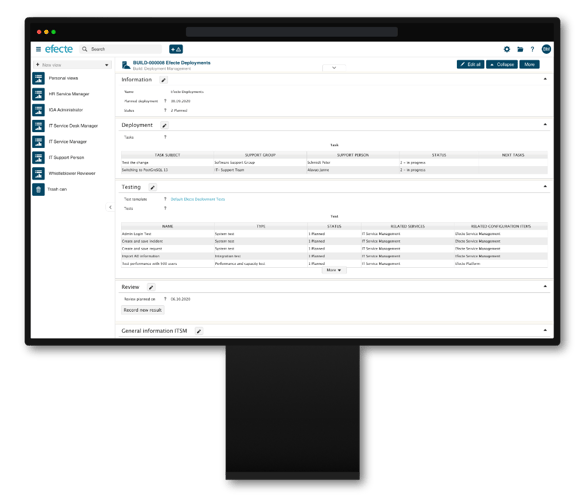This screenshot has width=585, height=497.
Task: Collapse the Testing section arrow
Action: click(x=545, y=186)
